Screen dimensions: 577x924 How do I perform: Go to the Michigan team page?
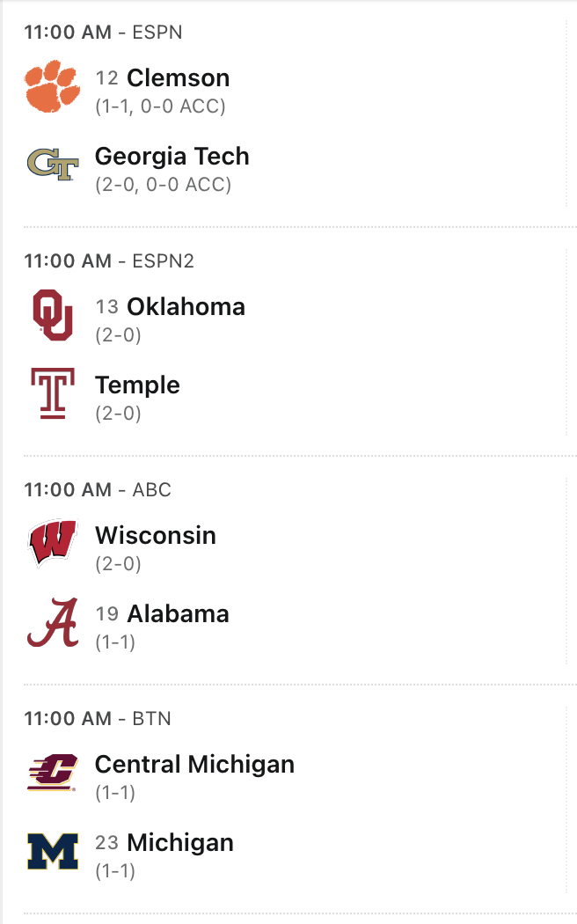pyautogui.click(x=180, y=843)
